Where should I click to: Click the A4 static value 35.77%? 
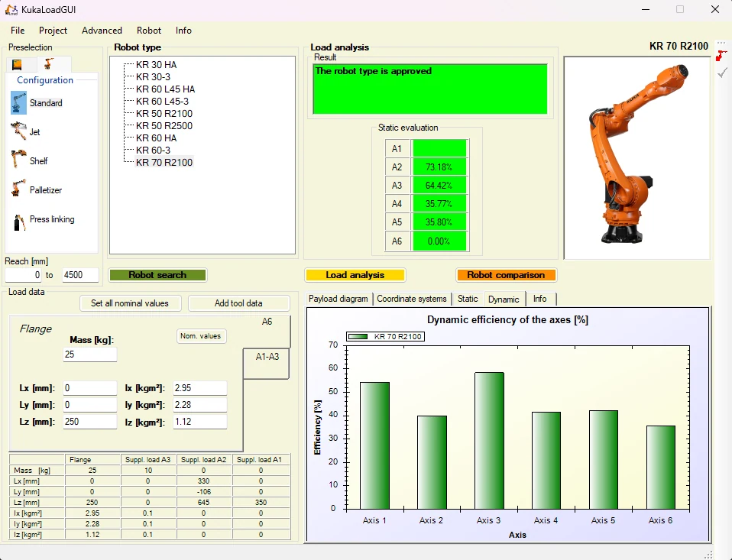(439, 203)
